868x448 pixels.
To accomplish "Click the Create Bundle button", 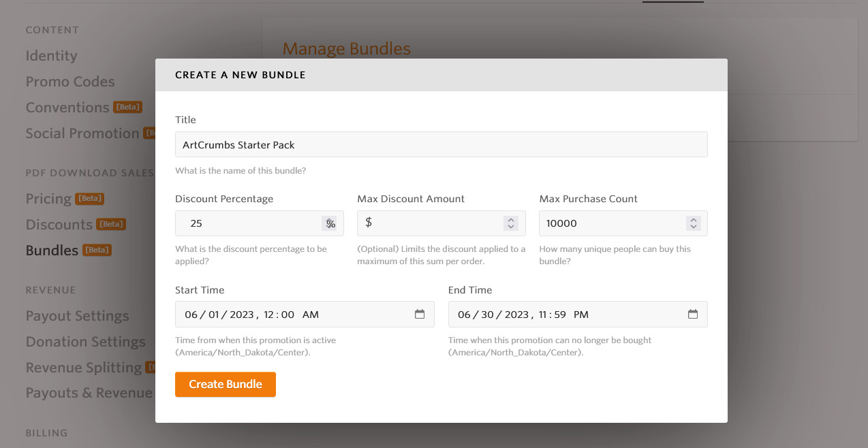I will click(226, 384).
